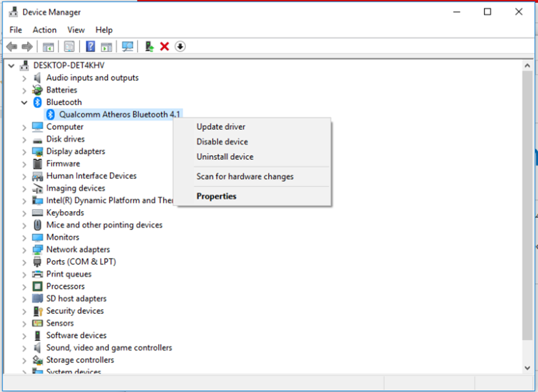Screen dimensions: 538x392
Task: Expand the Monitors category
Action: (24, 237)
